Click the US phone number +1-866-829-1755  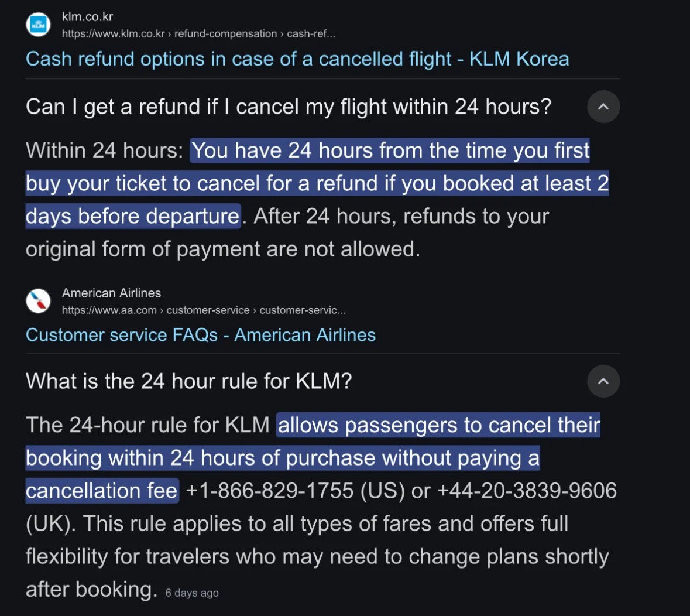click(270, 491)
